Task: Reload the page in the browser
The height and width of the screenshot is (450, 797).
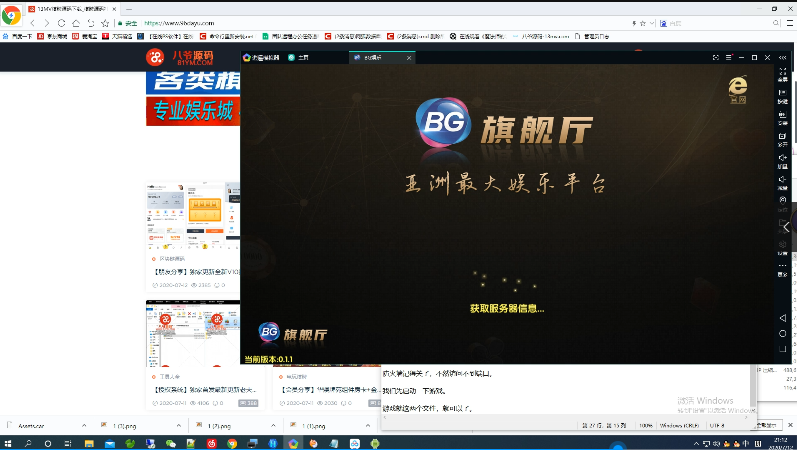Action: coord(62,23)
